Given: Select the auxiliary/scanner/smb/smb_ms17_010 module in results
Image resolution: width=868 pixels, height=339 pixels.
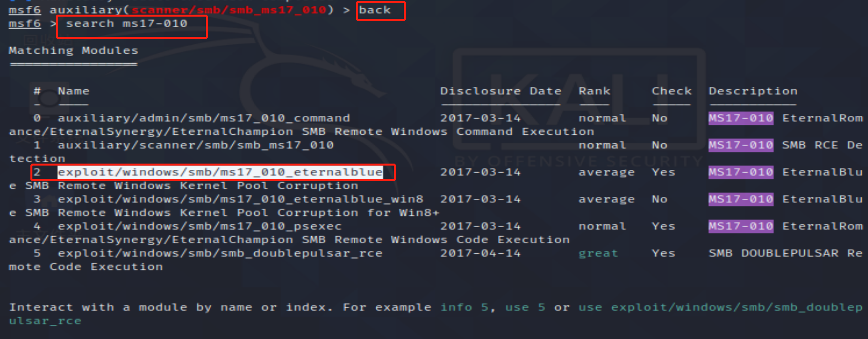Looking at the screenshot, I should click(x=196, y=145).
